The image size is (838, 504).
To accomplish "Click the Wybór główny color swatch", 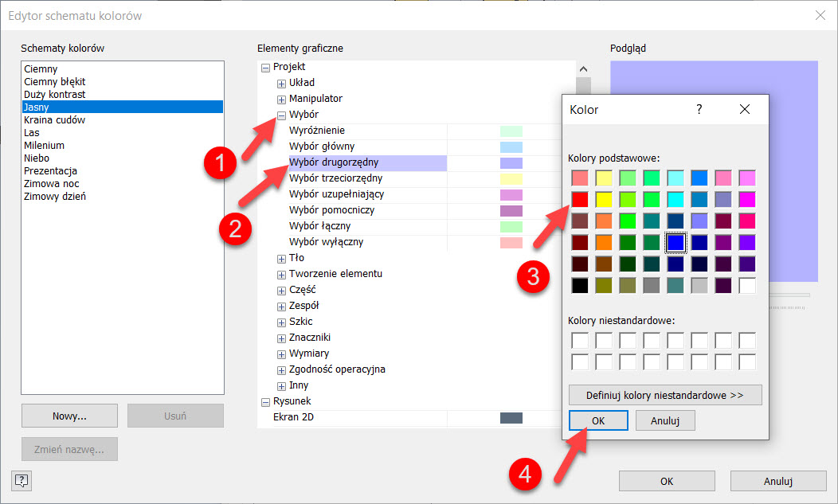I will (x=511, y=147).
